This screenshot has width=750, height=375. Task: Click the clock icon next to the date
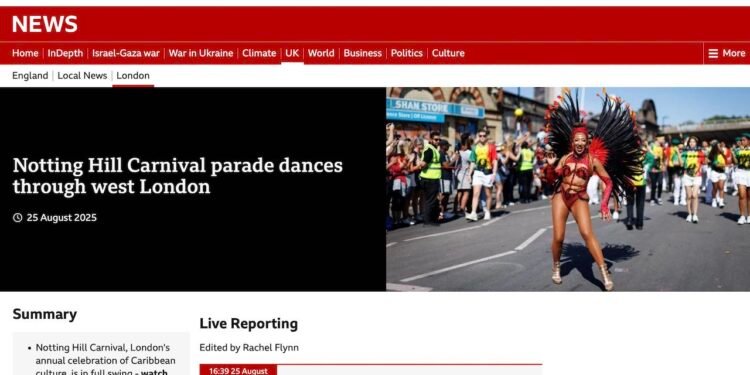18,218
